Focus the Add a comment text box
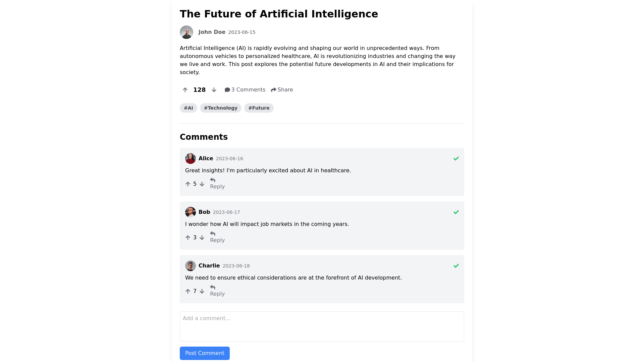The image size is (644, 362). tap(322, 326)
